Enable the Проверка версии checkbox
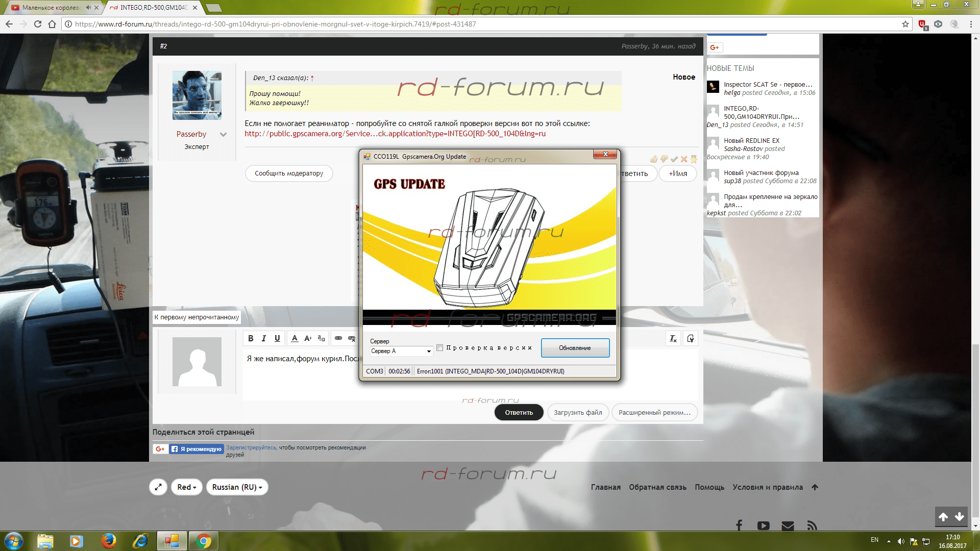 tap(439, 348)
